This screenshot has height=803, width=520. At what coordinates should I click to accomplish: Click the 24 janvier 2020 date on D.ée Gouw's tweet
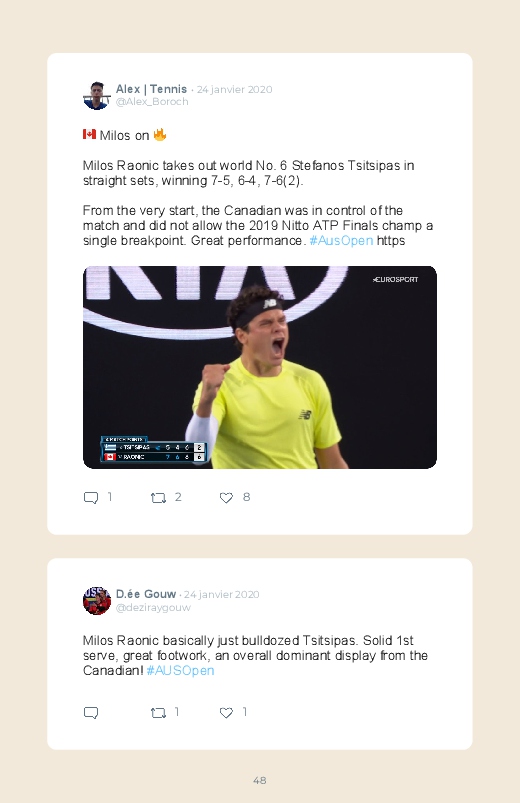click(222, 595)
